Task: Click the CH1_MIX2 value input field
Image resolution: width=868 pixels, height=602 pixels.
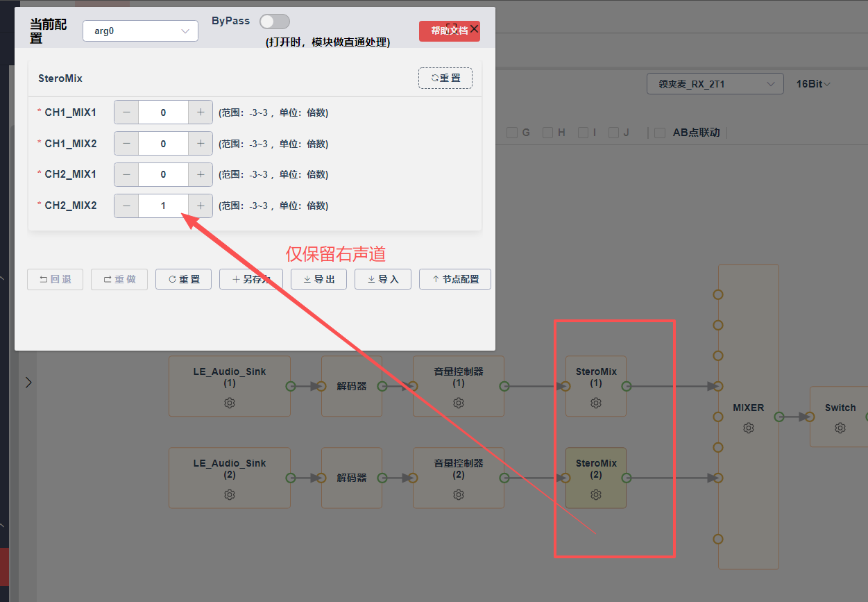Action: tap(163, 144)
